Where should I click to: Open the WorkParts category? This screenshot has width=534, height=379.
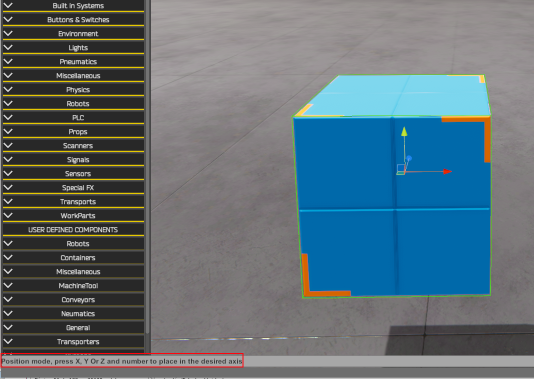coord(73,215)
